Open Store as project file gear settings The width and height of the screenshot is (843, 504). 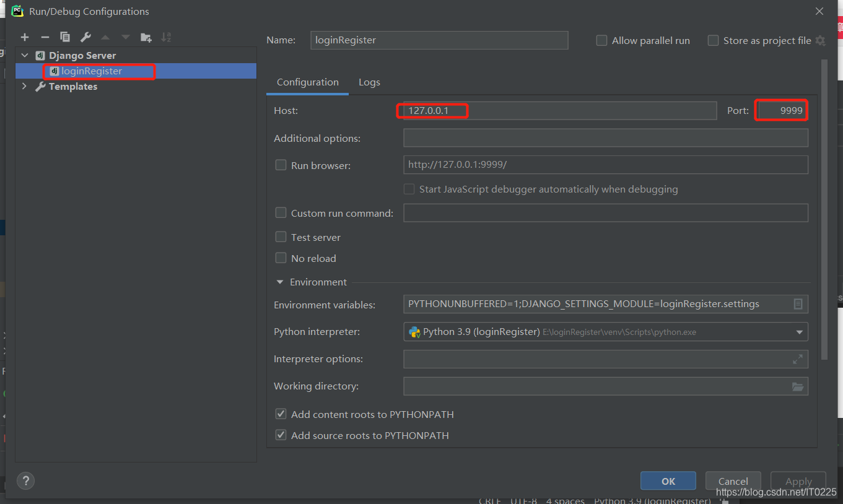click(x=820, y=41)
